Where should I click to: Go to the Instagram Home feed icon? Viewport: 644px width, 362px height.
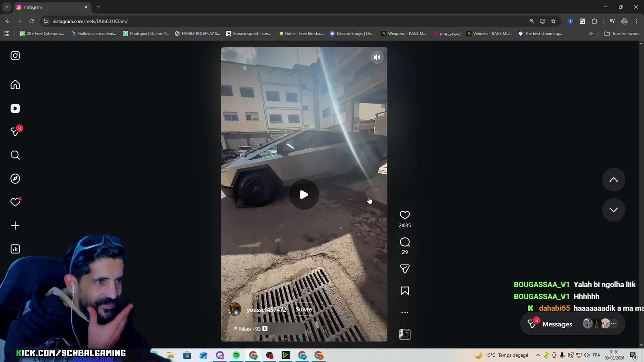pyautogui.click(x=15, y=85)
